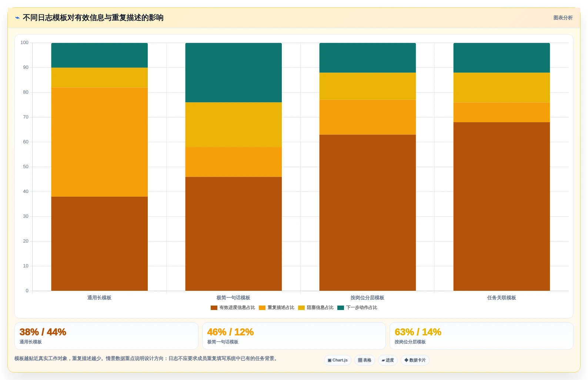Open the 38% / 44% 通用长模板 card
Image resolution: width=588 pixels, height=380 pixels.
106,336
